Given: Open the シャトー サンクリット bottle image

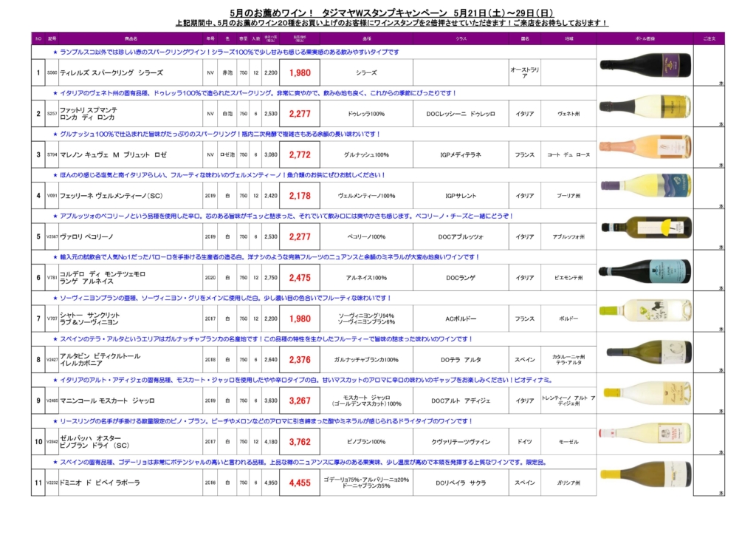Looking at the screenshot, I should pyautogui.click(x=645, y=310).
